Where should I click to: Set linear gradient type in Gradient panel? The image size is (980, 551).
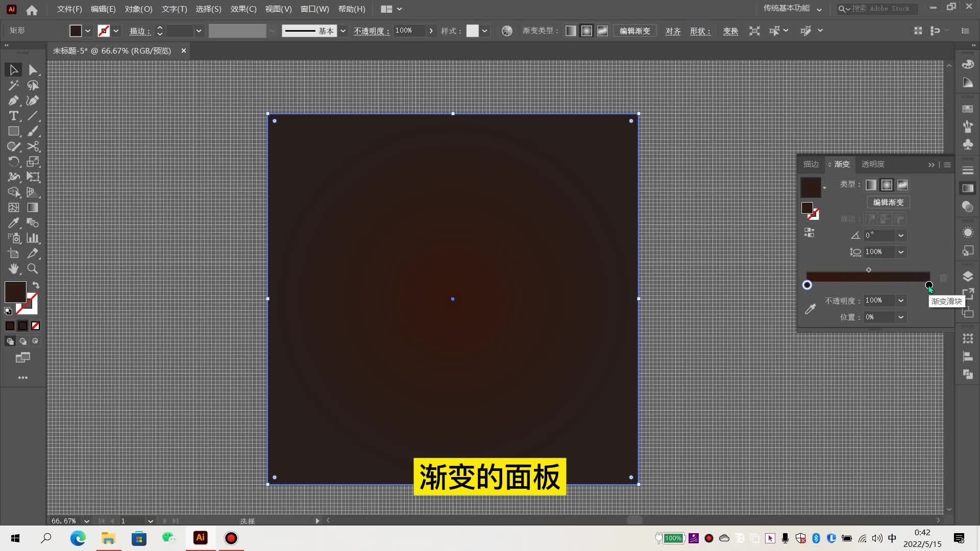pos(871,185)
